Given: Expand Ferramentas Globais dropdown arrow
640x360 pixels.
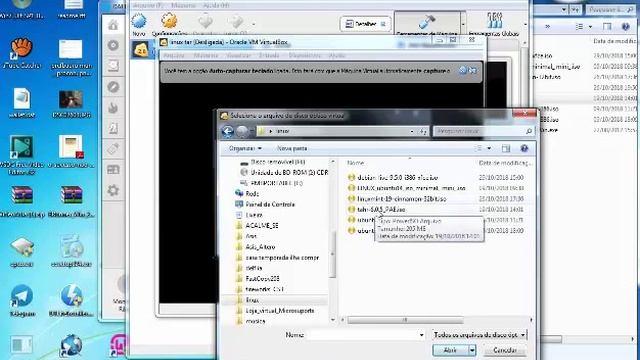Looking at the screenshot, I should pyautogui.click(x=525, y=24).
